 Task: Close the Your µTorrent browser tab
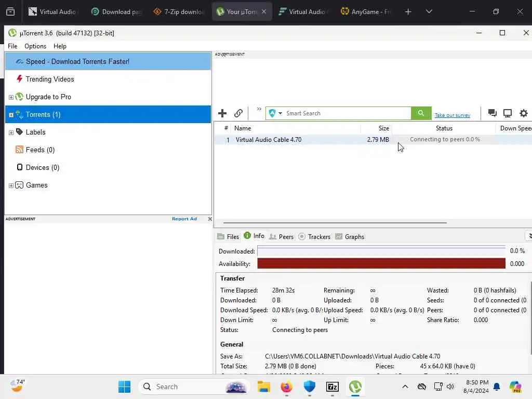[x=264, y=12]
